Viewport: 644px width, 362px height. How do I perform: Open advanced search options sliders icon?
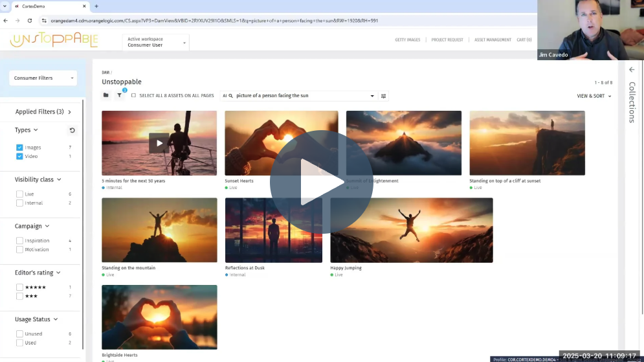pos(384,96)
